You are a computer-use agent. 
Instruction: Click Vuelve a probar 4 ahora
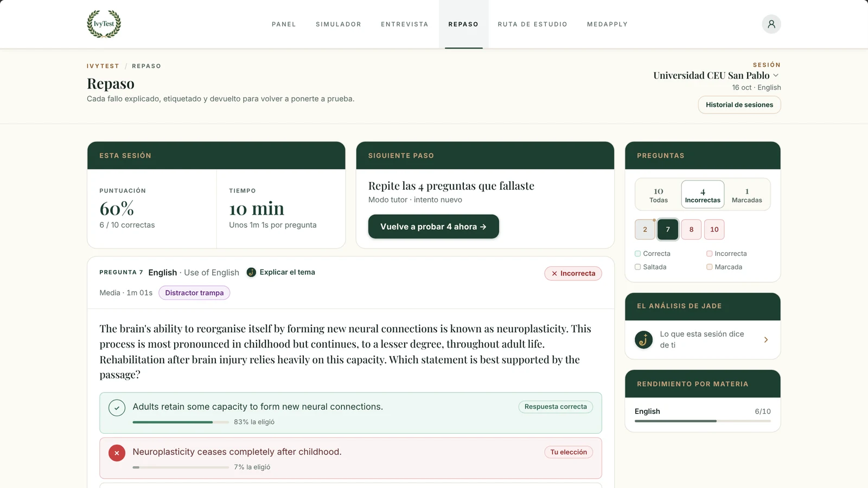433,227
